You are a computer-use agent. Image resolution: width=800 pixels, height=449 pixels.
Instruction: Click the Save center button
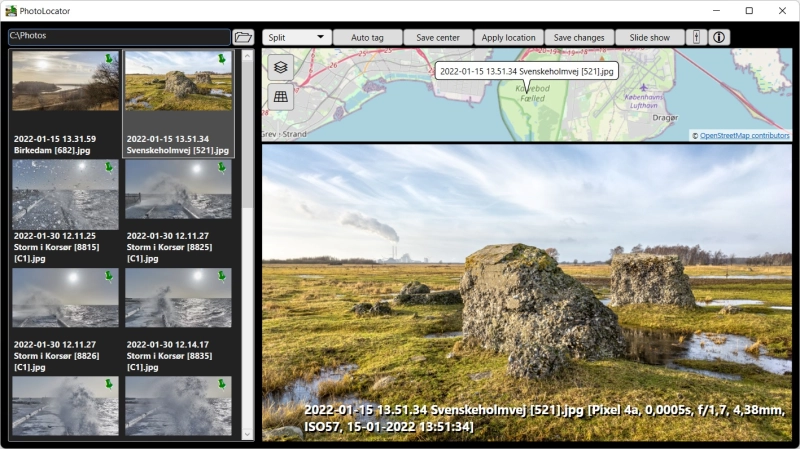(438, 37)
